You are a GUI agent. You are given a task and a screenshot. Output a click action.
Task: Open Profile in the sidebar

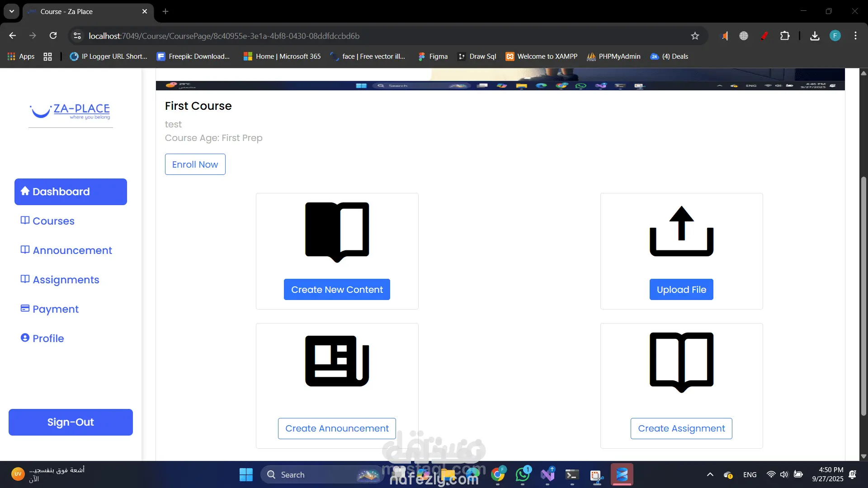coord(48,338)
